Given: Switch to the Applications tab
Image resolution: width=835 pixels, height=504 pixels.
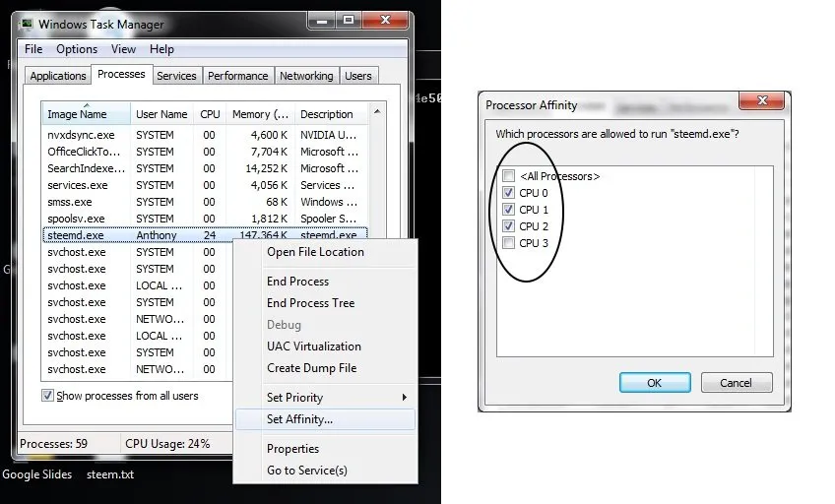Looking at the screenshot, I should tap(58, 76).
